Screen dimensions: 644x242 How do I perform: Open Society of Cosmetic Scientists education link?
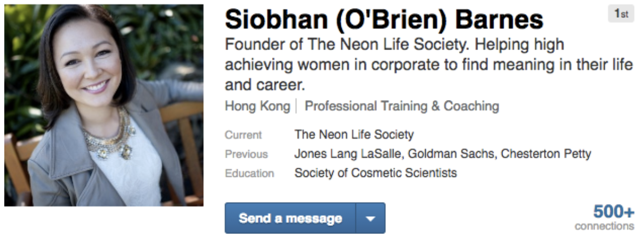(375, 173)
